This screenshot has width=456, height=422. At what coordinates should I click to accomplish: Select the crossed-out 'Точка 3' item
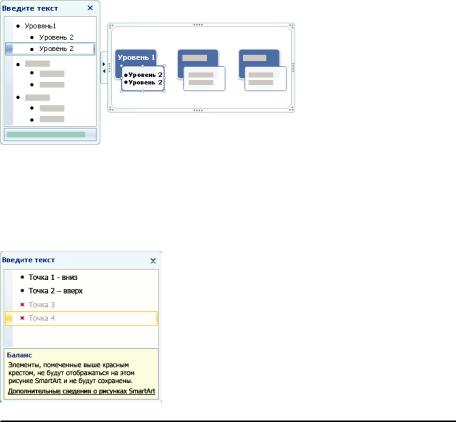pos(41,305)
